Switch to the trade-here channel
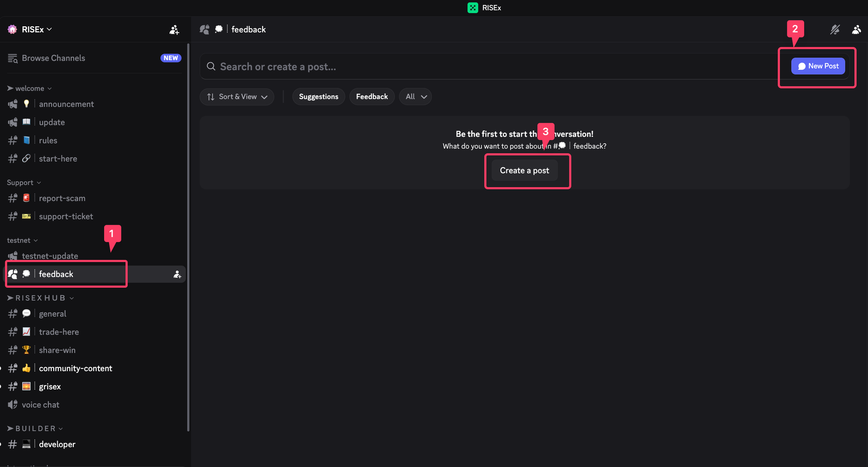Viewport: 868px width, 467px height. (59, 332)
